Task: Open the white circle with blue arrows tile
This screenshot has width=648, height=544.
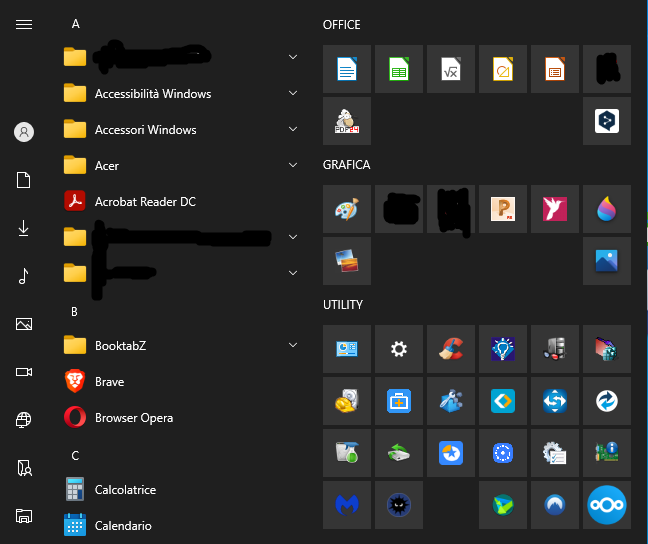Action: coord(607,401)
